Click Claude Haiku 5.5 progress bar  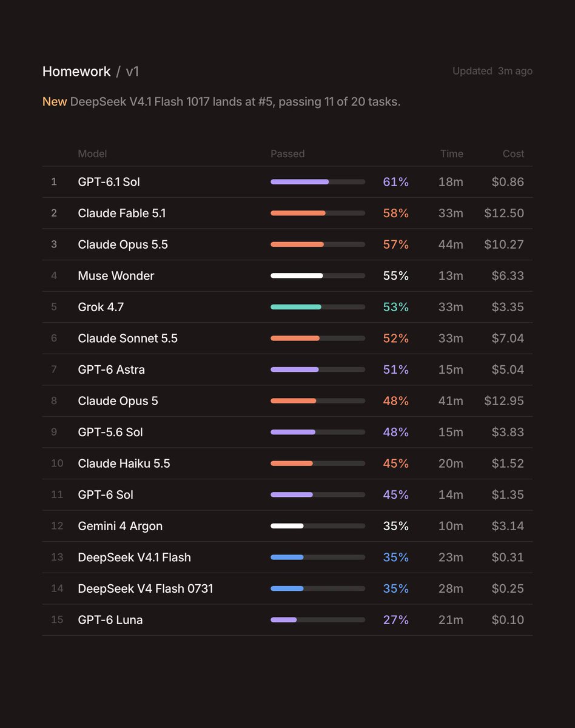point(318,463)
